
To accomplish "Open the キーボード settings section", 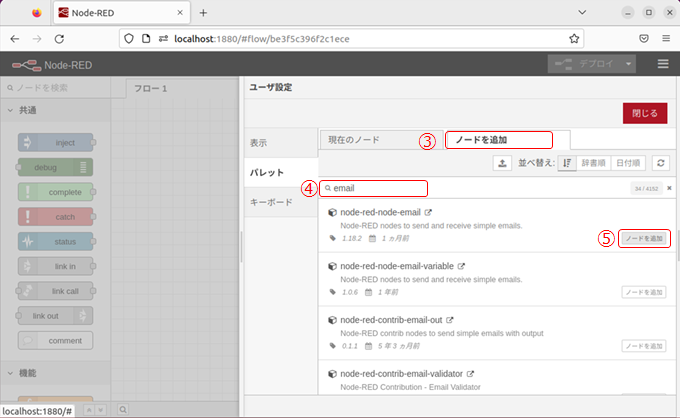I will coord(270,202).
